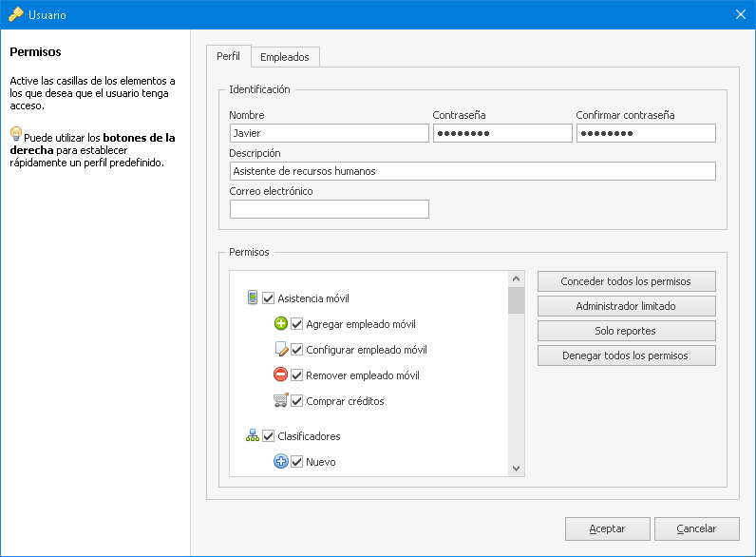Click the lightbulb tip icon in sidebar
The width and height of the screenshot is (756, 557).
[x=15, y=134]
